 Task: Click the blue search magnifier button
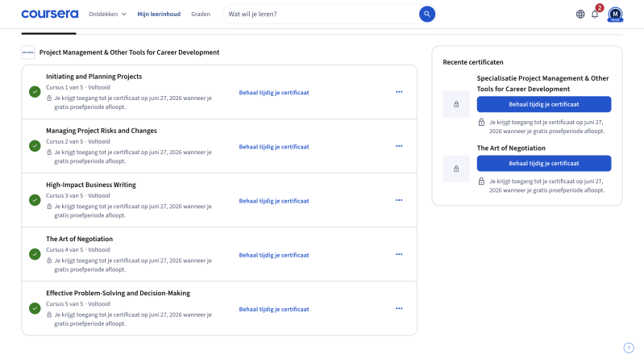(x=426, y=14)
